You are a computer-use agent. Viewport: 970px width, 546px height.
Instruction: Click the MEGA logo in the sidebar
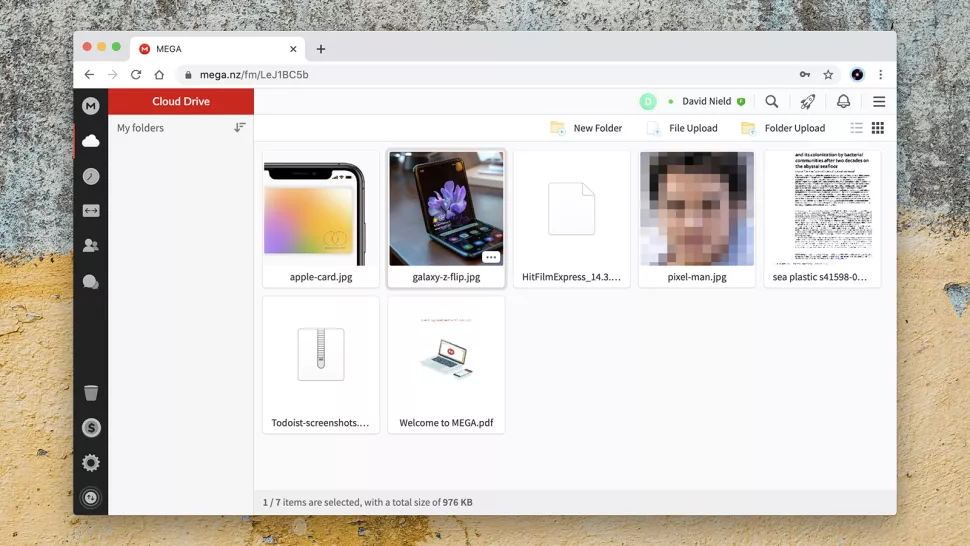pos(91,106)
